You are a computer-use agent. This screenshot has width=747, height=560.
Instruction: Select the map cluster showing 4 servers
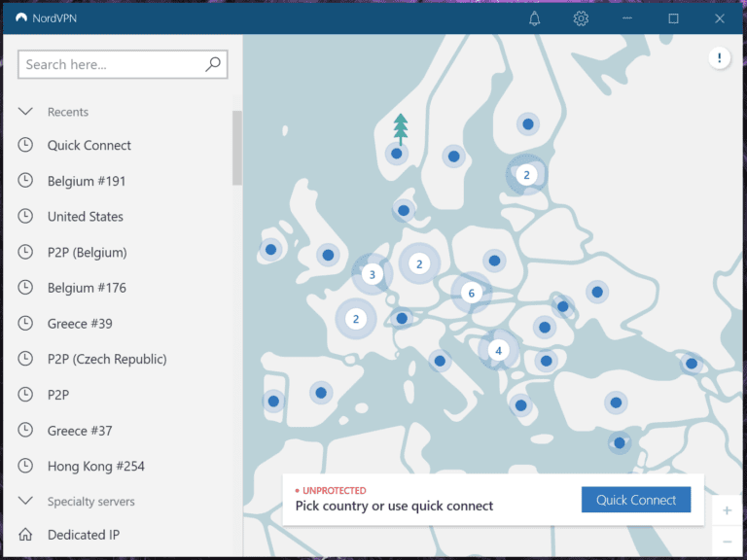click(x=498, y=350)
